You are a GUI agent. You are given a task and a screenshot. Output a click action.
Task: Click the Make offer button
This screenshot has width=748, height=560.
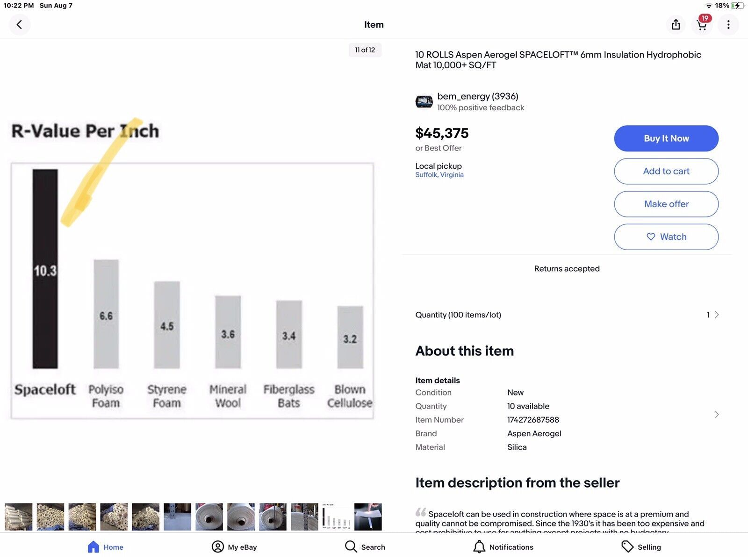tap(666, 204)
